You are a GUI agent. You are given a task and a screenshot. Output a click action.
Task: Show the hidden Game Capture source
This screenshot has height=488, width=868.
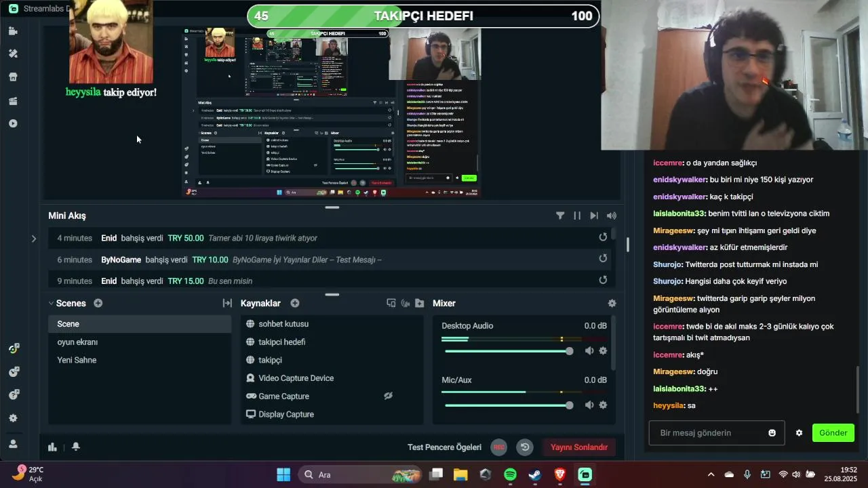[x=388, y=396]
